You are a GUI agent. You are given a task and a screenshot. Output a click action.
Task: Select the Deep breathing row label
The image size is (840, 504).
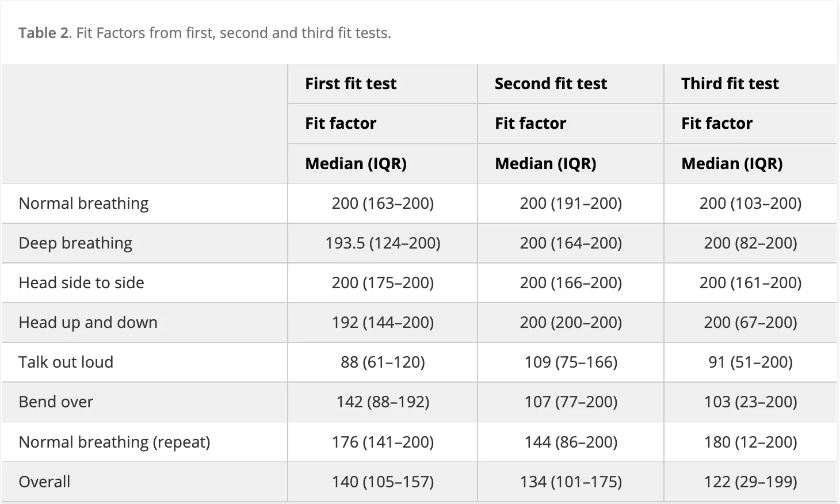point(75,243)
